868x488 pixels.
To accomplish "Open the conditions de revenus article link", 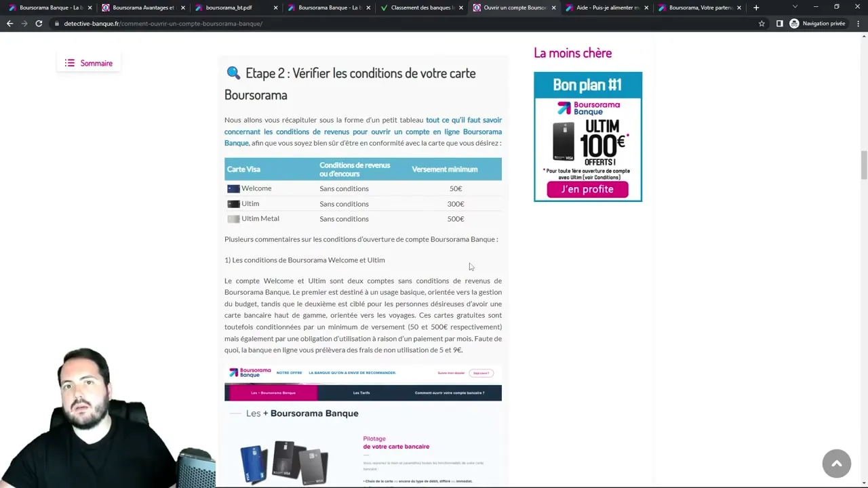I will 363,131.
